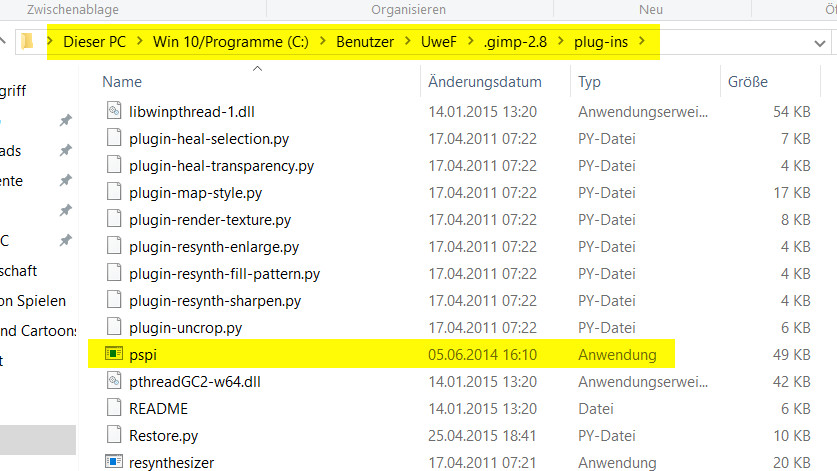This screenshot has width=837, height=471.
Task: Select the file name libwinpthread-1.dll
Action: pos(192,112)
